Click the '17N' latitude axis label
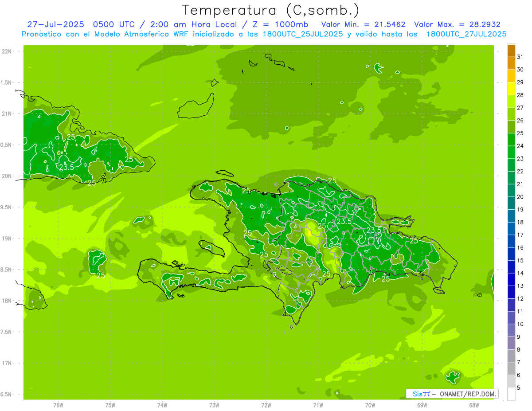Viewport: 532px width, 411px height. [x=8, y=363]
